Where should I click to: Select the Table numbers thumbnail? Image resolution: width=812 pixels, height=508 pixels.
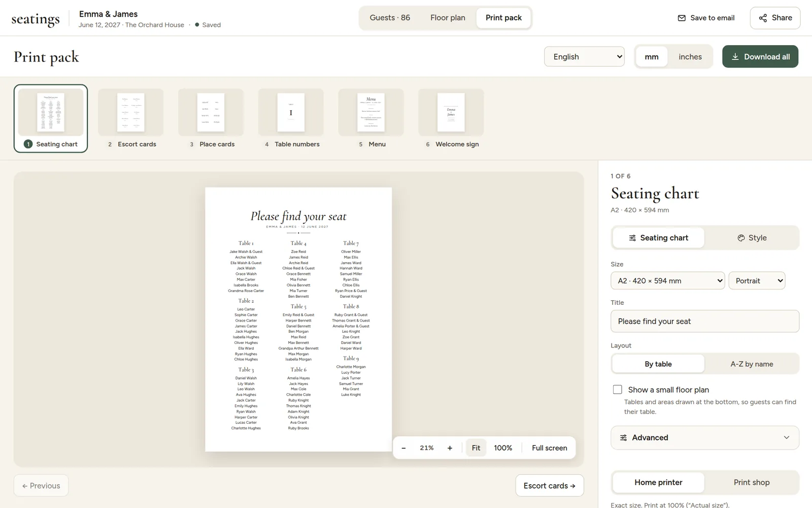click(x=291, y=118)
